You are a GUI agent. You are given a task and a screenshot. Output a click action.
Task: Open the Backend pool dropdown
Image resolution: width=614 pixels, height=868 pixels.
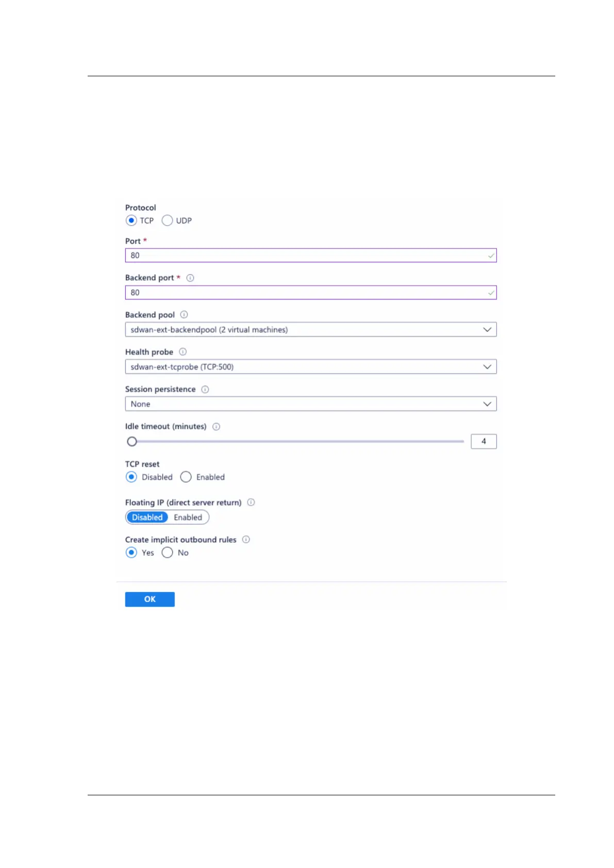311,329
